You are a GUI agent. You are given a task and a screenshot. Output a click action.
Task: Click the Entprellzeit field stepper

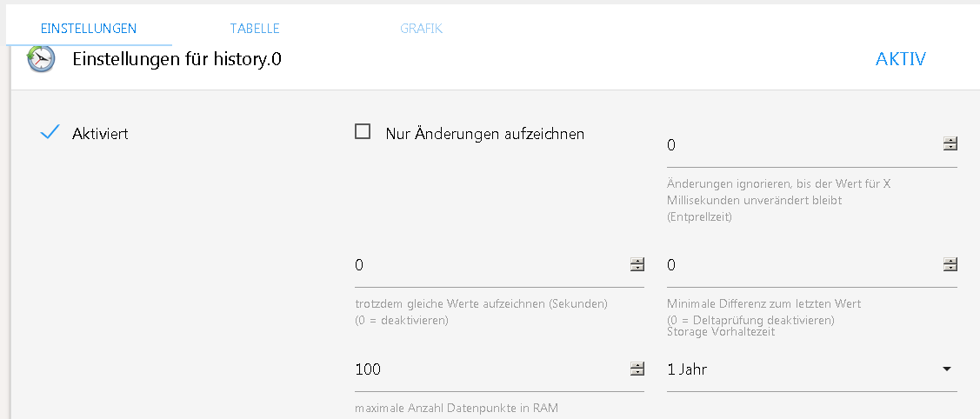pos(950,144)
